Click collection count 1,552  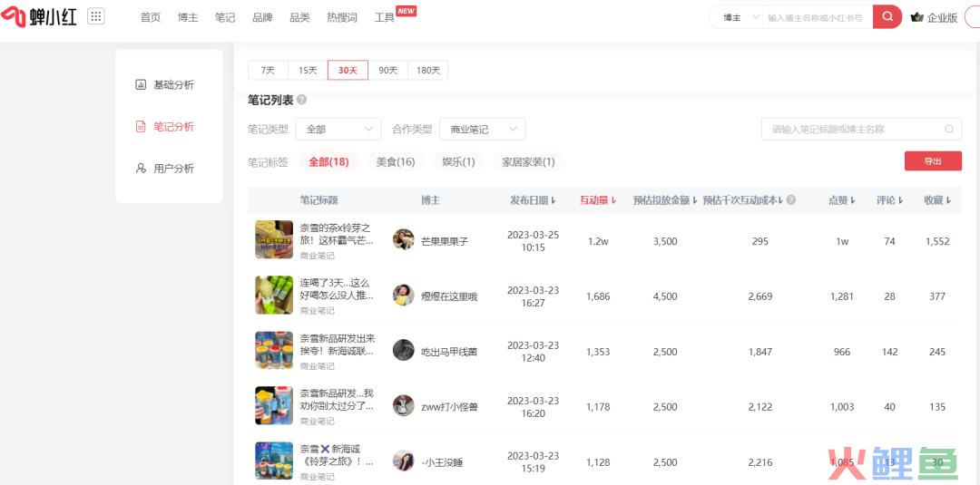[x=937, y=241]
